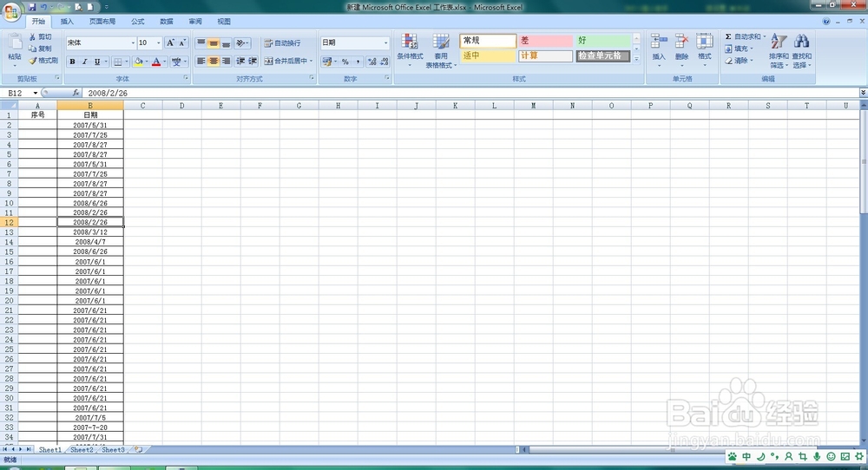Viewport: 868px width, 470px height.
Task: Activate the Format Painter (格式刷) brush
Action: pyautogui.click(x=43, y=61)
